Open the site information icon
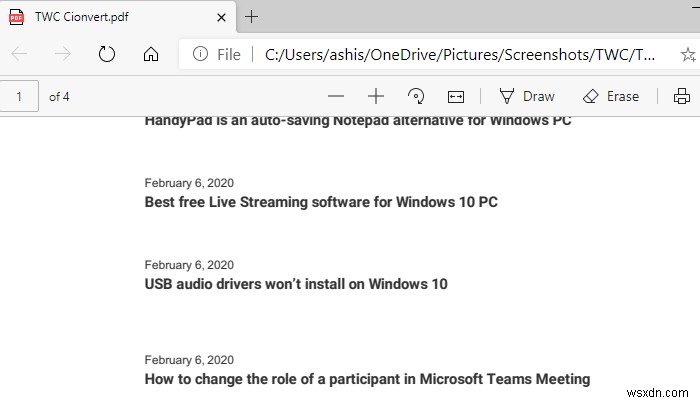 click(200, 54)
